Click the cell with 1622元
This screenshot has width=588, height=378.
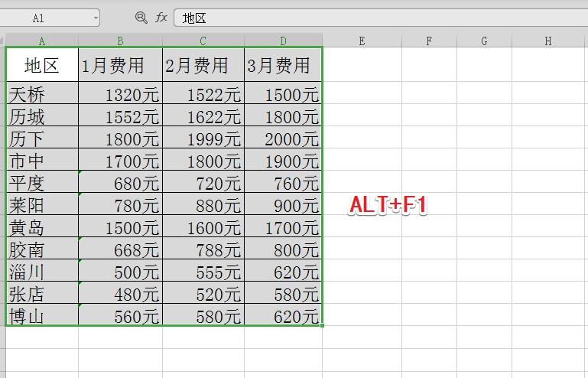tap(203, 115)
